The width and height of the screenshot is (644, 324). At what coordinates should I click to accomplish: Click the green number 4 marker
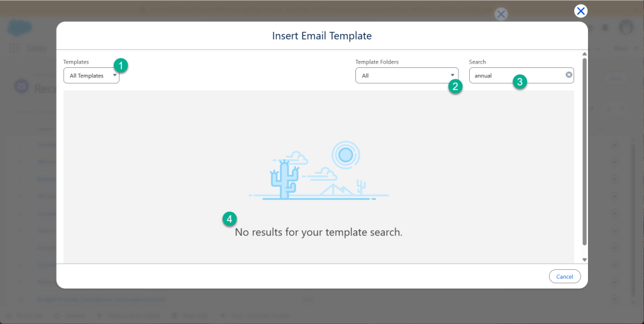pyautogui.click(x=230, y=219)
